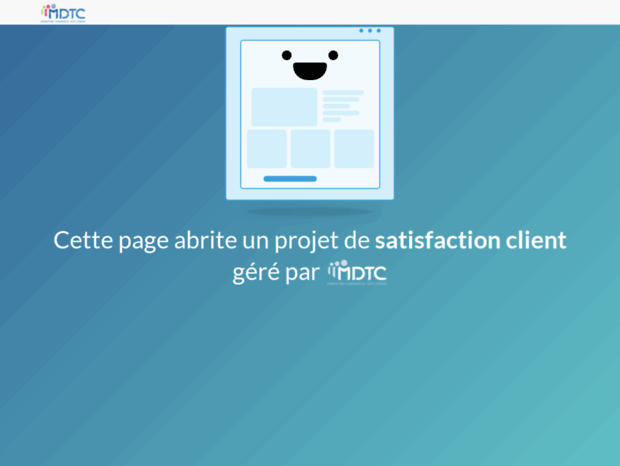Click the large image placeholder in the illustration

coord(283,107)
